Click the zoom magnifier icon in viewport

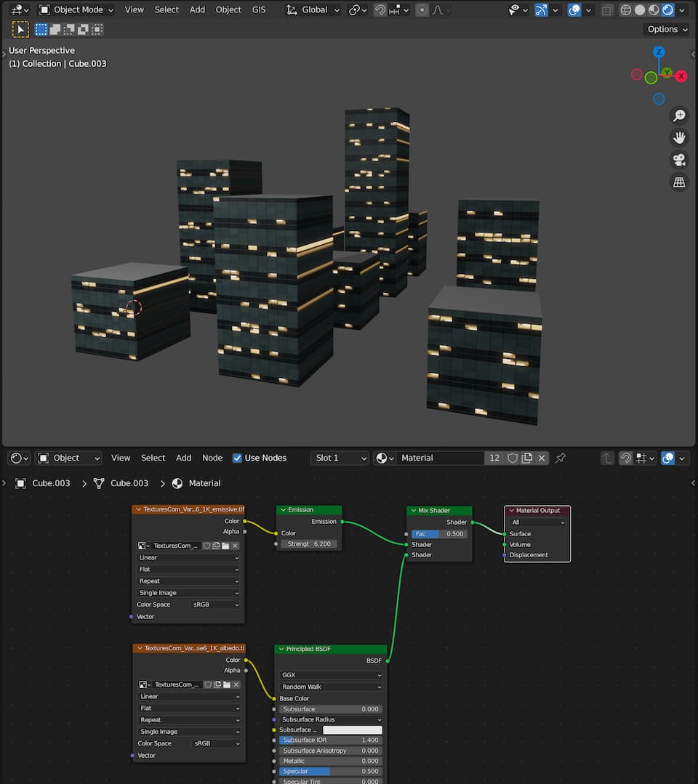pyautogui.click(x=679, y=116)
